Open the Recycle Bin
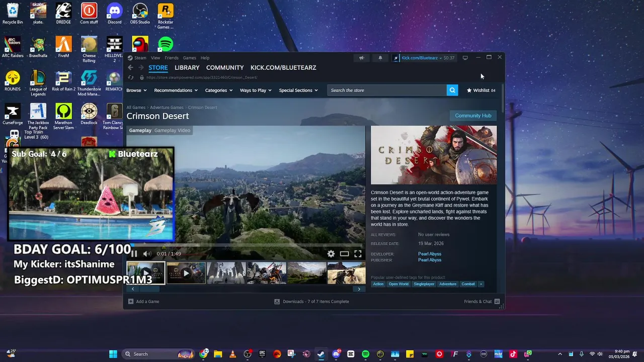This screenshot has width=644, height=362. [13, 14]
